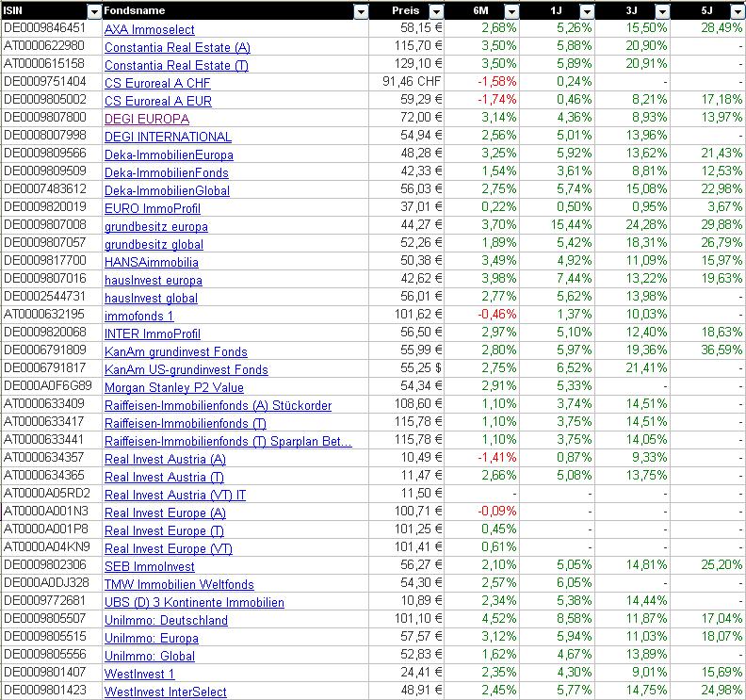
Task: Follow Real Invest Austria (VT) IT link
Action: [x=175, y=496]
